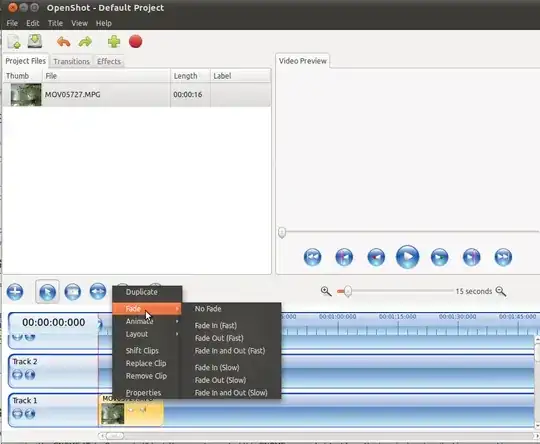Click the Add Track button on timeline toolbar
Screen dimensions: 540x444
(x=15, y=291)
